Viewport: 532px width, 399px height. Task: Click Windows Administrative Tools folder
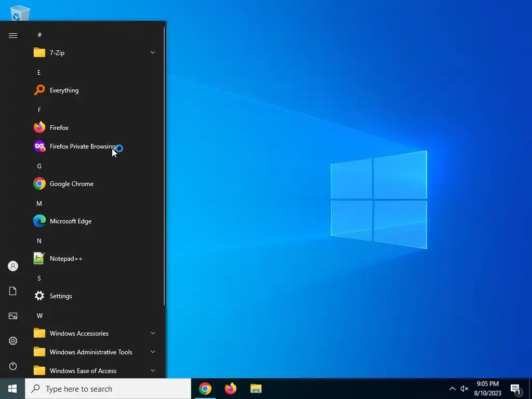pos(95,352)
